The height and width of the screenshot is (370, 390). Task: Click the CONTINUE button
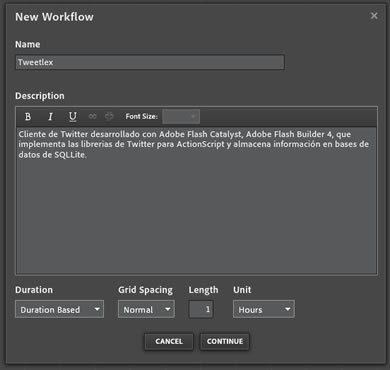click(x=225, y=341)
